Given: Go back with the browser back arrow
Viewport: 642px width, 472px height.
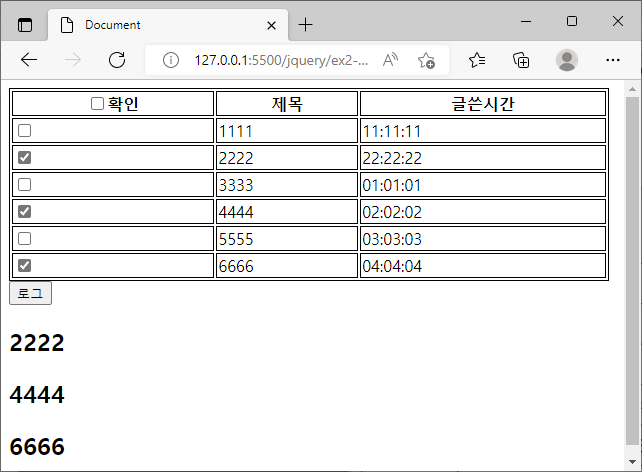Looking at the screenshot, I should (29, 60).
